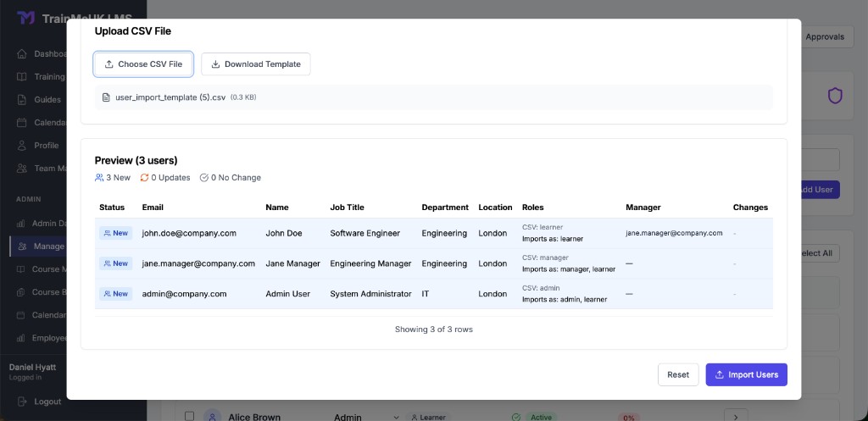Click the Approvals button behind the dialog
The image size is (868, 421).
pyautogui.click(x=825, y=36)
